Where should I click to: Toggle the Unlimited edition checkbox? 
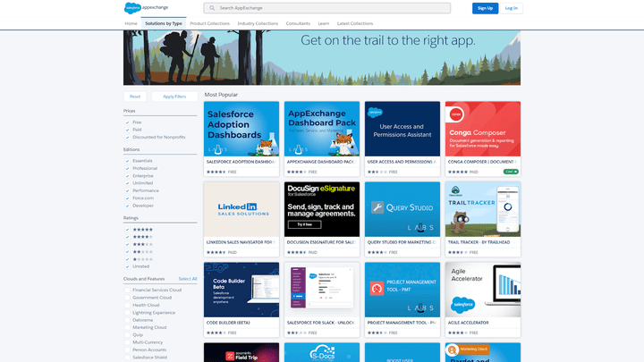coord(127,183)
